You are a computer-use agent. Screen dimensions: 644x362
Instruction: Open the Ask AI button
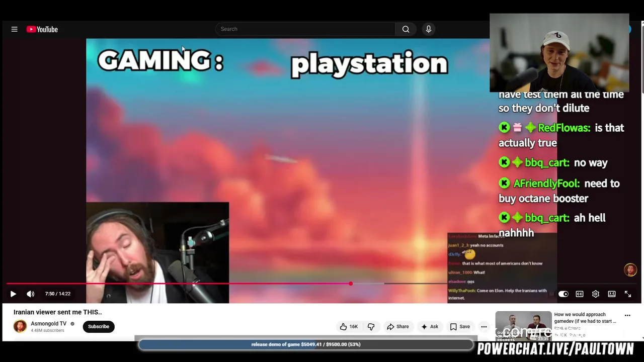tap(429, 327)
